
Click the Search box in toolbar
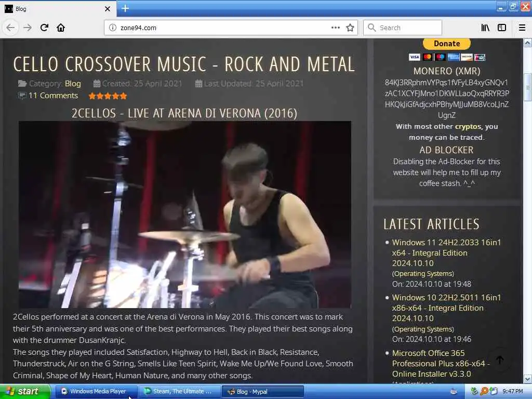coord(403,28)
